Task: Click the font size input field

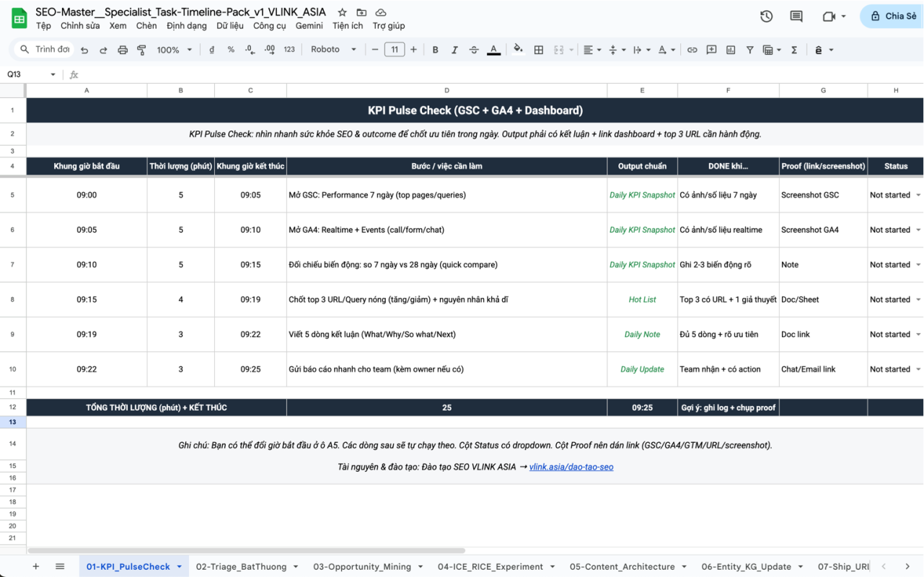Action: 395,50
